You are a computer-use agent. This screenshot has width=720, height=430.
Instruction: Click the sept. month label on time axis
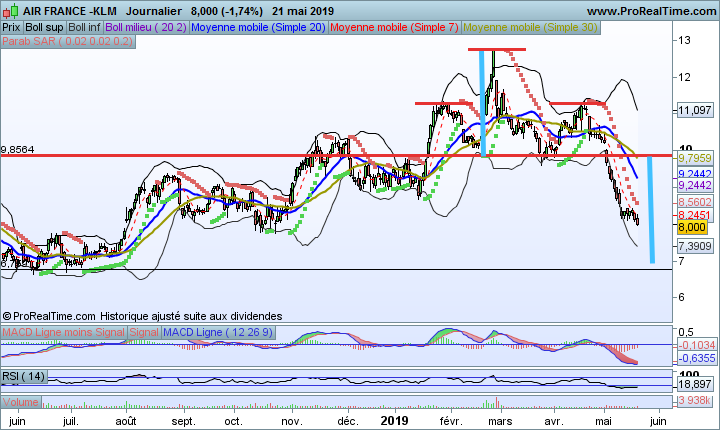point(184,421)
